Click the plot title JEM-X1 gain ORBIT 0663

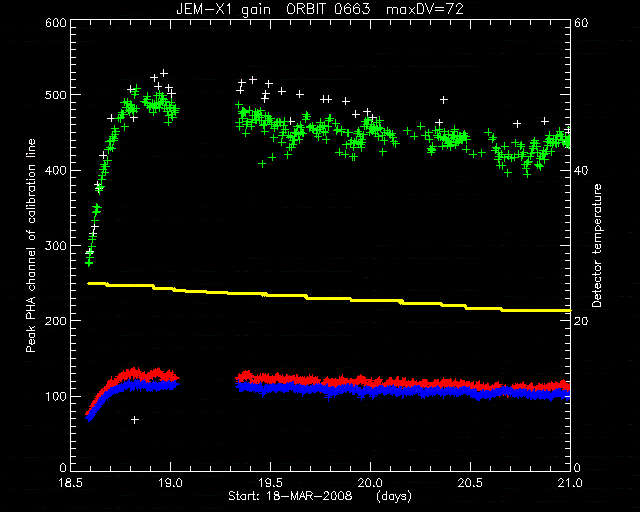tap(273, 9)
